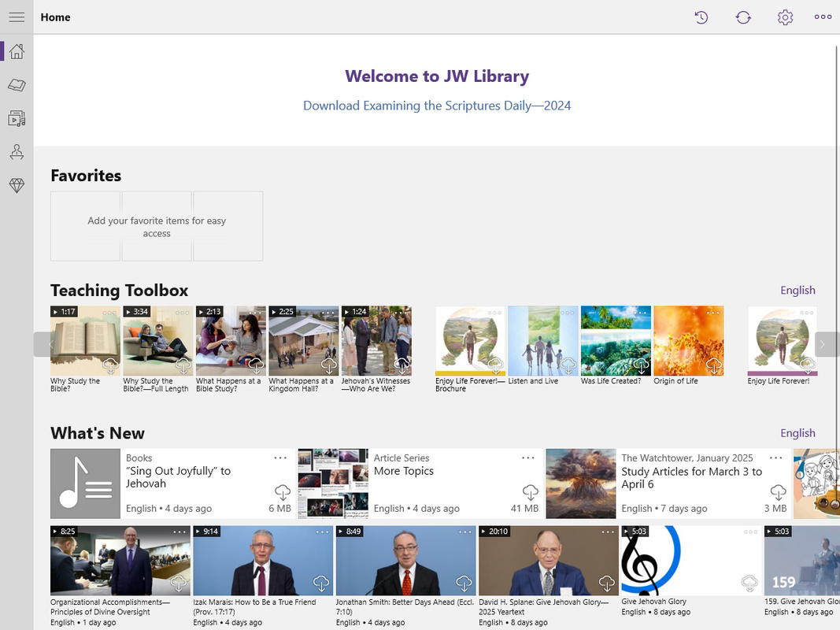Viewport: 840px width, 630px height.
Task: View history with the clock icon
Action: point(701,17)
